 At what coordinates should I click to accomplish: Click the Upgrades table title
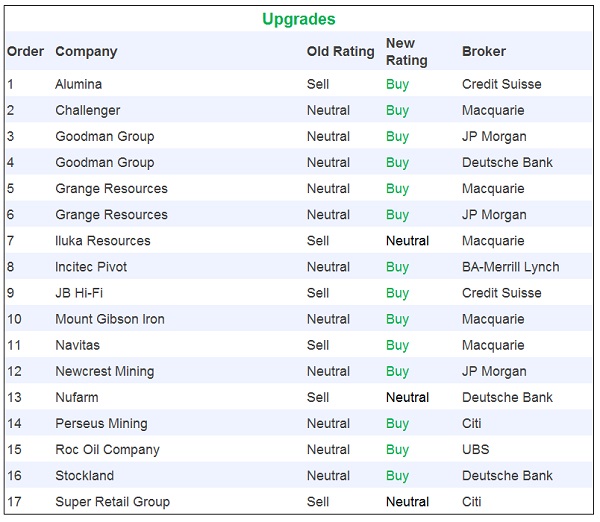[x=298, y=19]
